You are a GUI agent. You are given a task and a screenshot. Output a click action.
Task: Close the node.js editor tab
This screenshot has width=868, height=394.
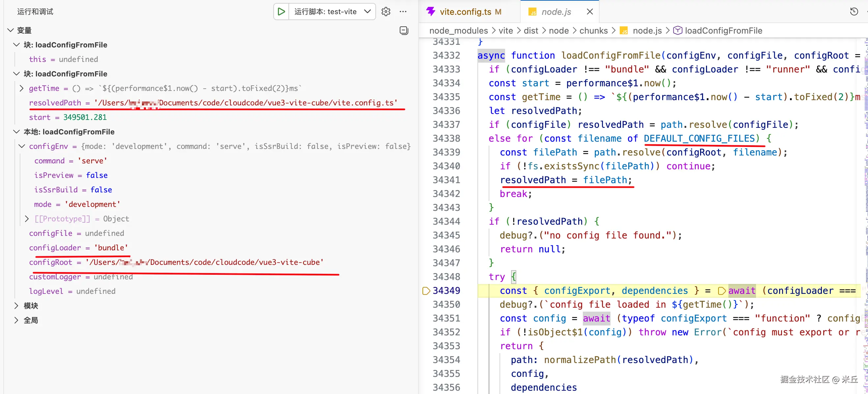590,12
